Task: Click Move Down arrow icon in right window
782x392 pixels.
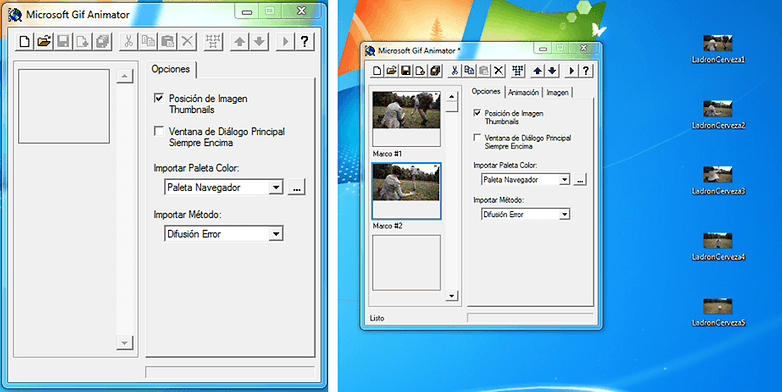Action: pyautogui.click(x=552, y=71)
